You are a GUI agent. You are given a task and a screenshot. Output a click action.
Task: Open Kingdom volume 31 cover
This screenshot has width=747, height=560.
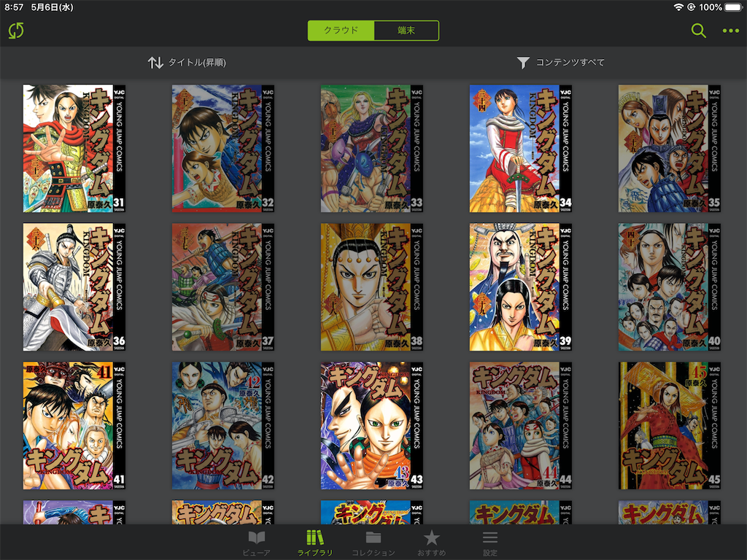74,149
